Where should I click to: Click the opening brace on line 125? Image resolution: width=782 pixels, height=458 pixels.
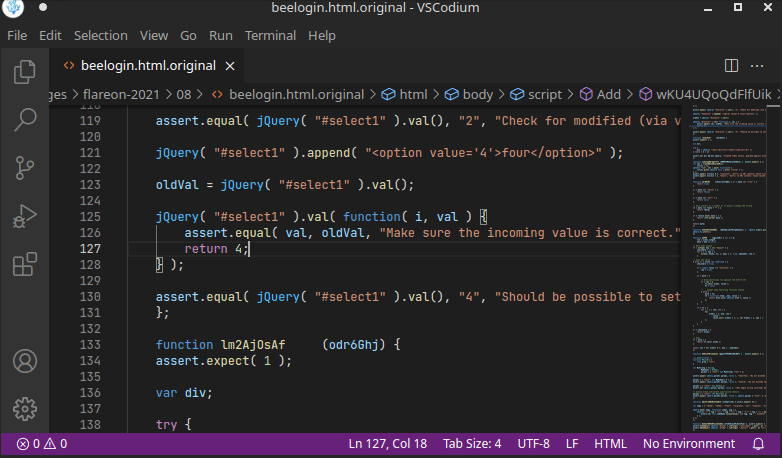point(483,217)
